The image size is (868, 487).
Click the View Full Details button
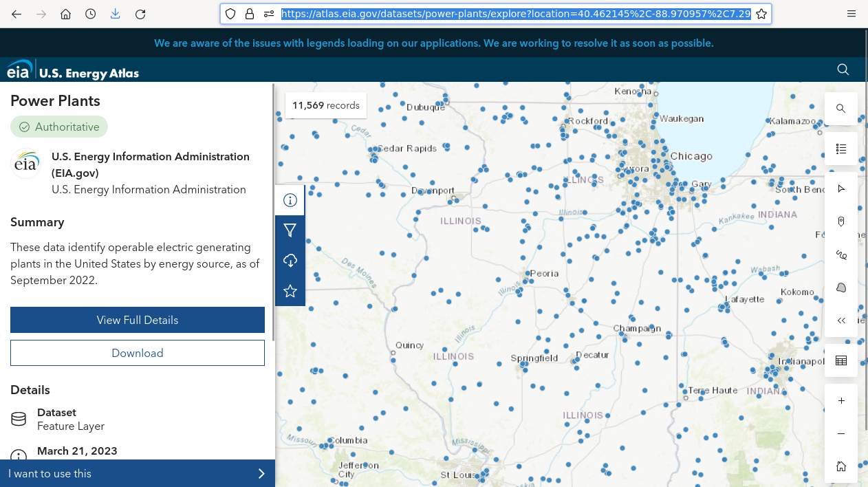tap(138, 320)
